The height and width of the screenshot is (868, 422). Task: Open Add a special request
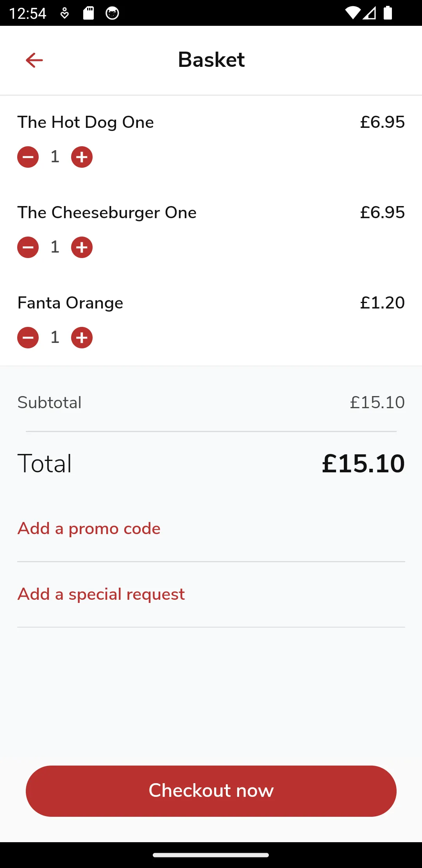click(x=101, y=594)
